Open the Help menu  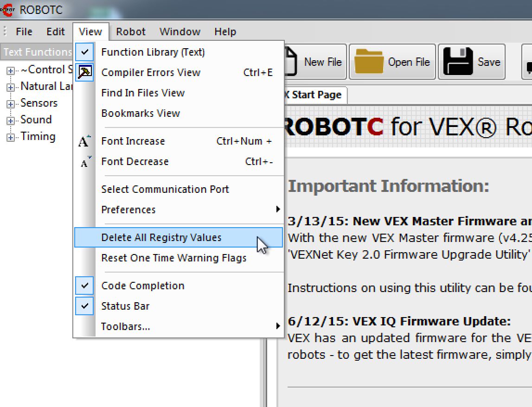pos(225,32)
